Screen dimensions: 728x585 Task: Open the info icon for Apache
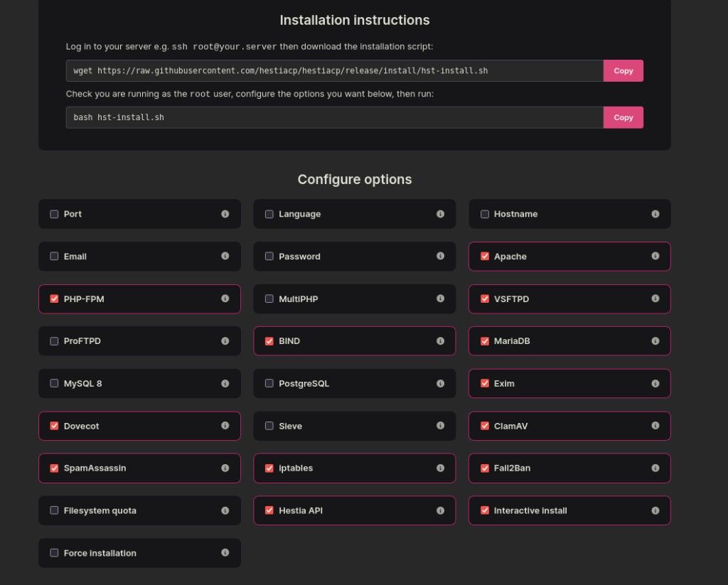click(x=655, y=256)
